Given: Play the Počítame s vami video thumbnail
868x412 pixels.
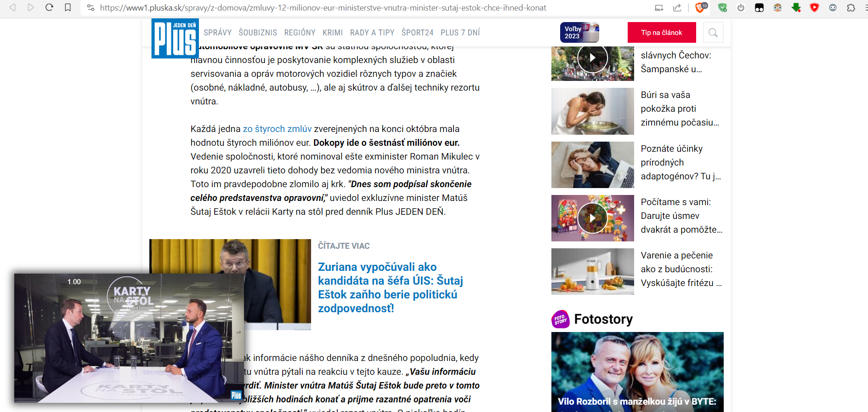Looking at the screenshot, I should [593, 218].
